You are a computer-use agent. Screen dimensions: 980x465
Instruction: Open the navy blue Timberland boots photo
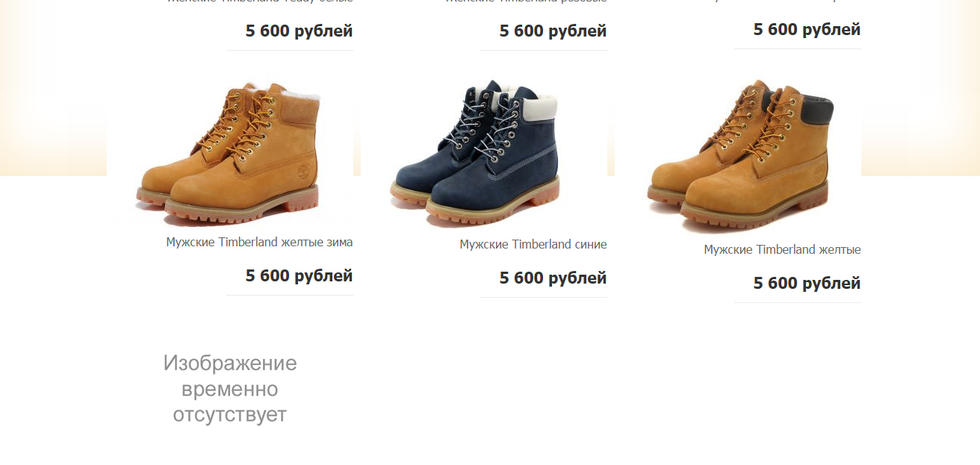[x=484, y=155]
